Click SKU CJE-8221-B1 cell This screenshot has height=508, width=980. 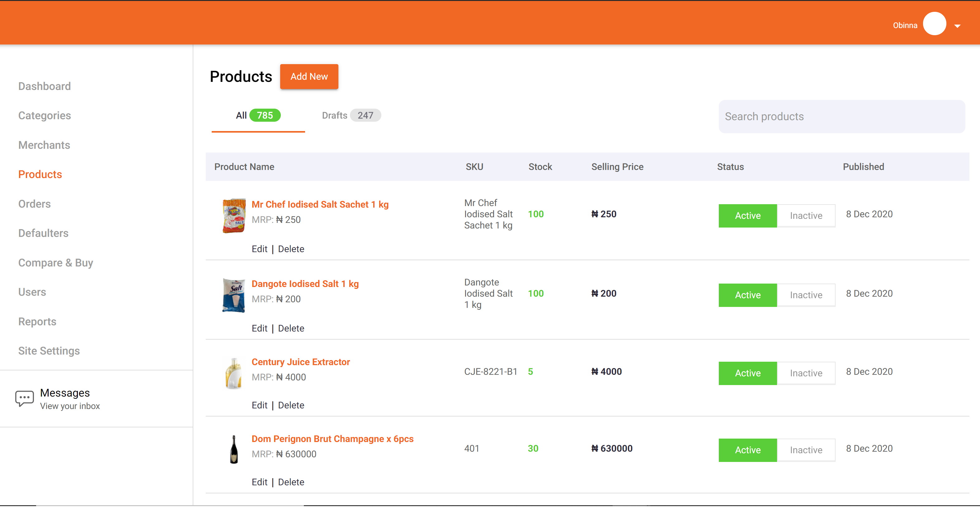point(491,372)
